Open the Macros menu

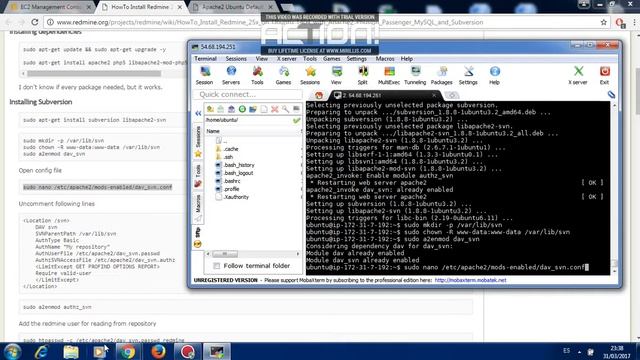pos(385,59)
